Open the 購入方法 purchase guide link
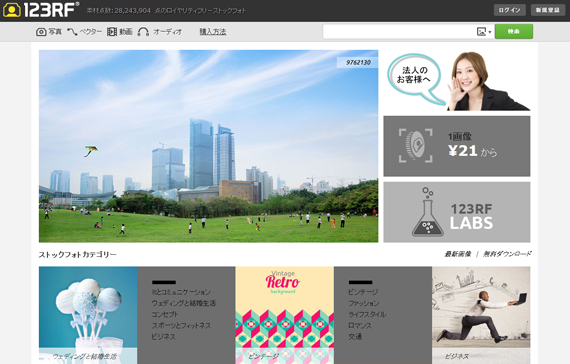 click(x=213, y=32)
